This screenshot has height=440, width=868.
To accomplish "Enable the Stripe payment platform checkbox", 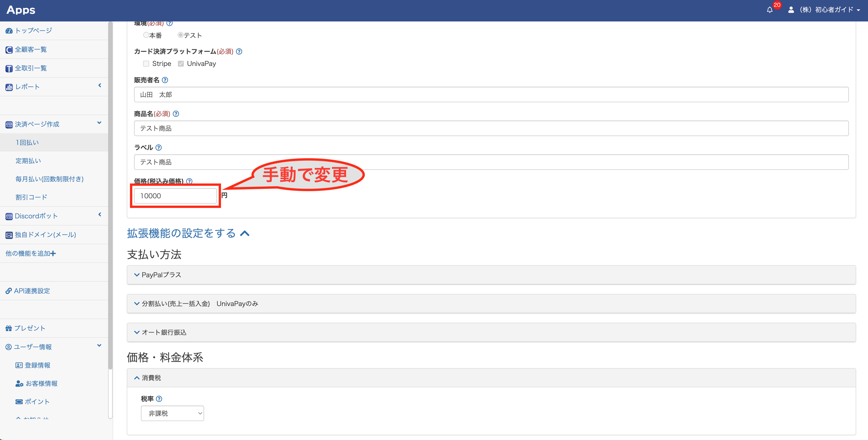I will tap(146, 63).
